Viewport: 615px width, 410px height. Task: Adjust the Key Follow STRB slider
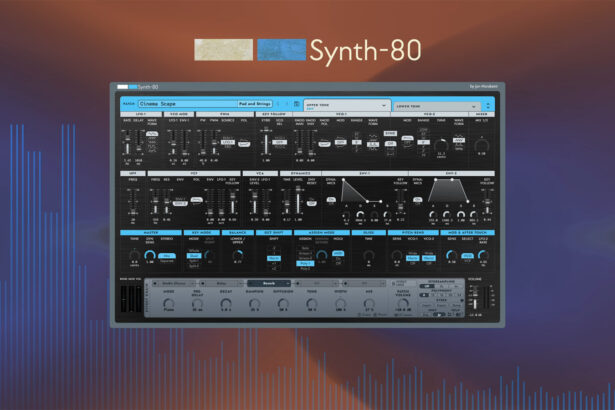pyautogui.click(x=266, y=141)
